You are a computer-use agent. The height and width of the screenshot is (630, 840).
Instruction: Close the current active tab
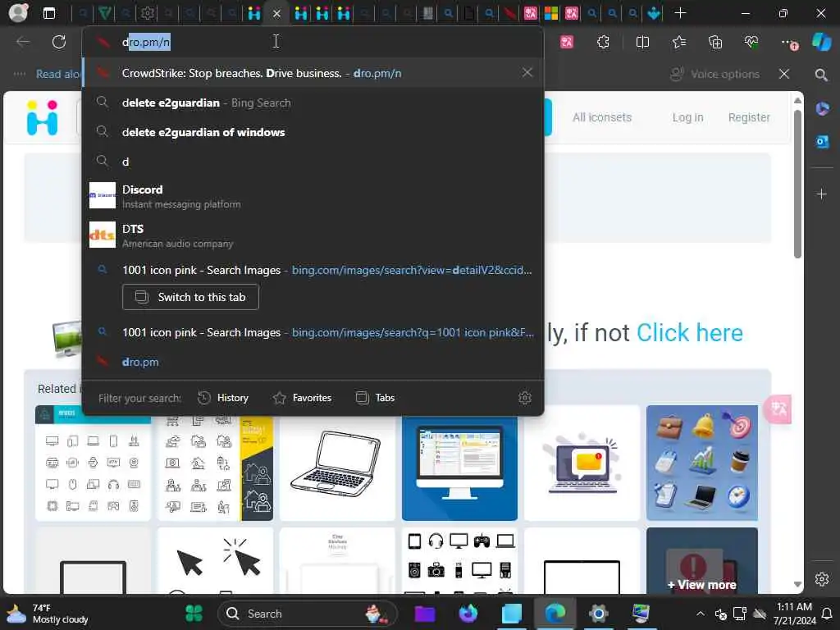276,13
